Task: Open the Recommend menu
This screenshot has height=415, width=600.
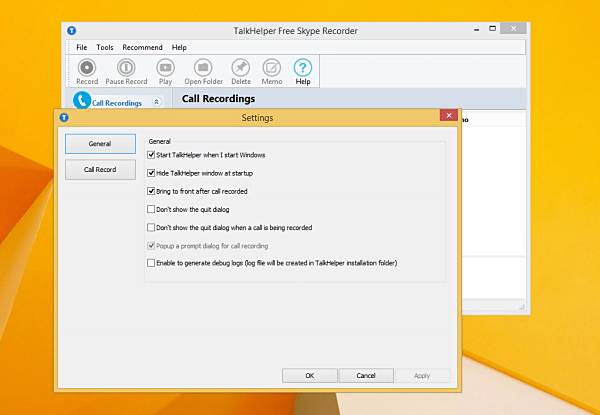Action: pyautogui.click(x=142, y=47)
